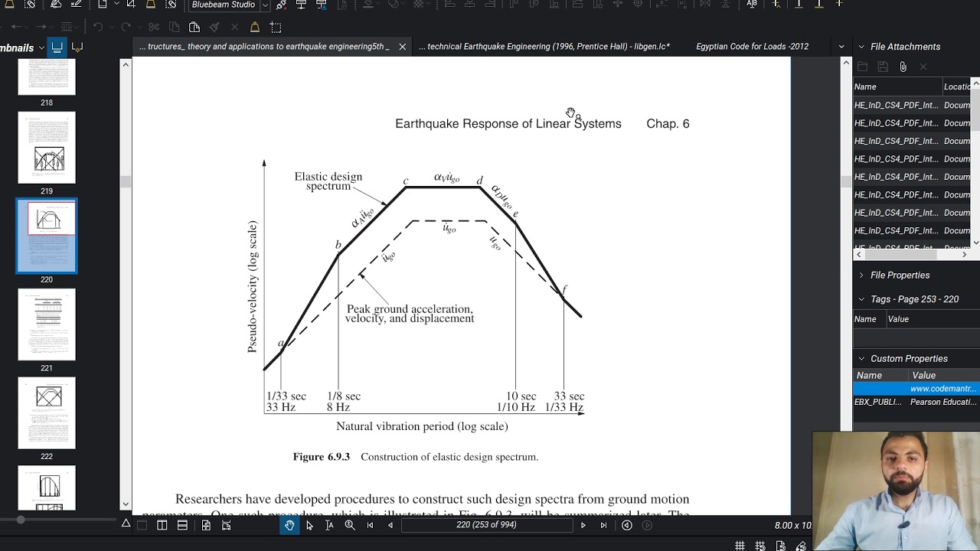Select the Pan hand tool in bottom toolbar
This screenshot has height=551, width=980.
(289, 525)
